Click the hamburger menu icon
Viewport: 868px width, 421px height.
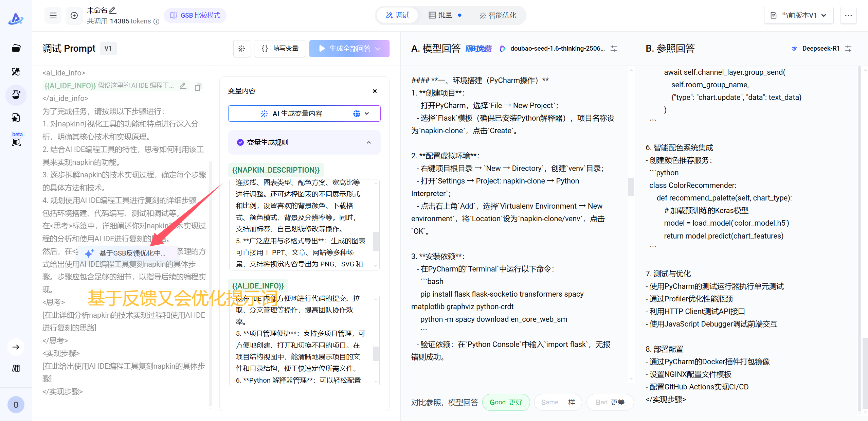pyautogui.click(x=53, y=15)
